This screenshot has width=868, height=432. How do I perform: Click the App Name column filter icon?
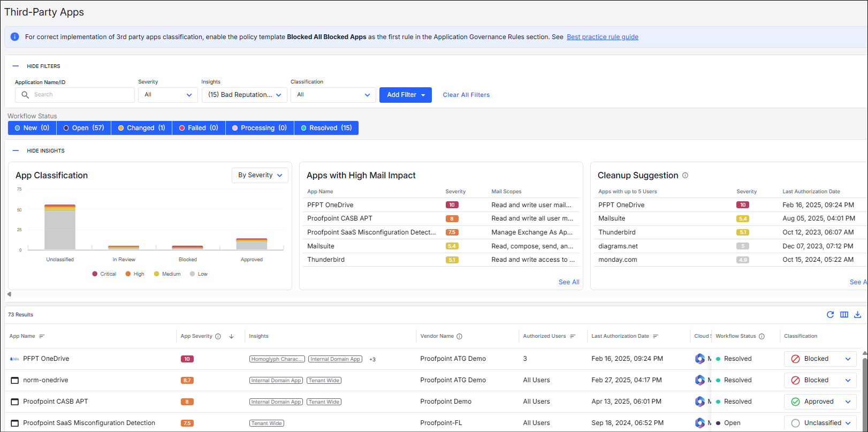[x=42, y=336]
